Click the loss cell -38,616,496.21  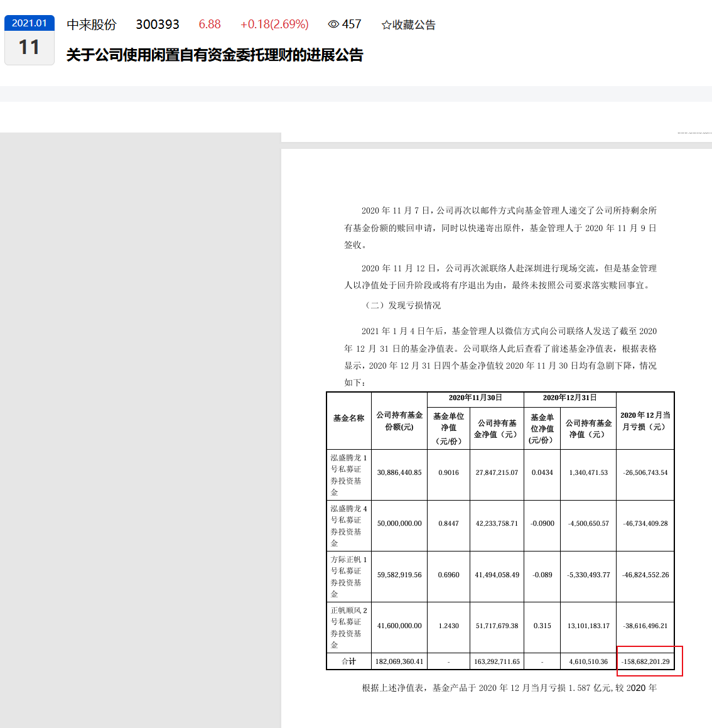point(645,626)
